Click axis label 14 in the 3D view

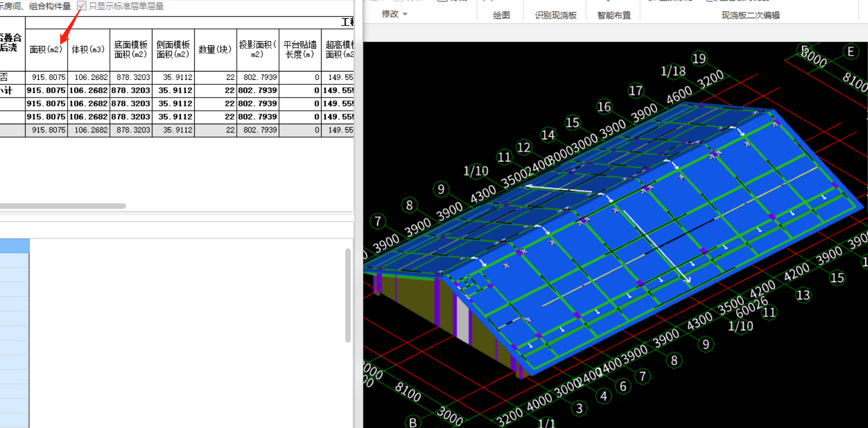point(548,135)
